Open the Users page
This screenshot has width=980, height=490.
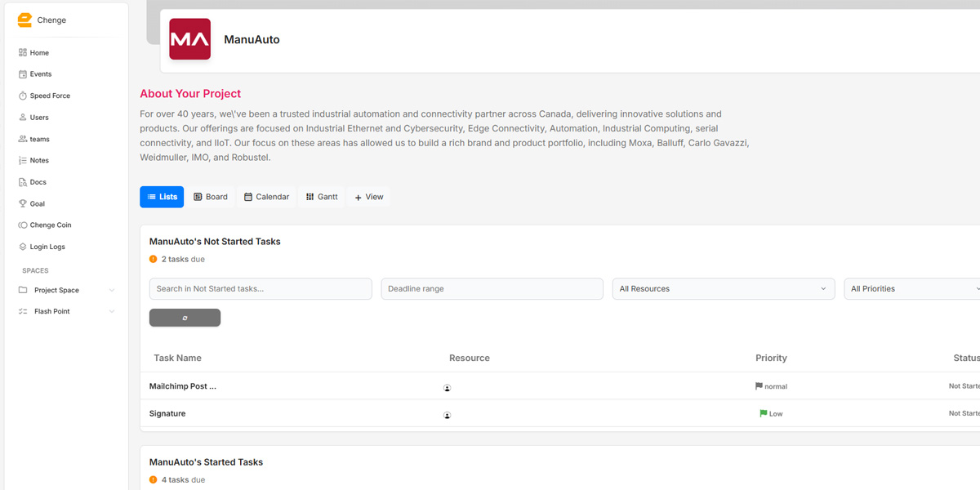[x=39, y=118]
